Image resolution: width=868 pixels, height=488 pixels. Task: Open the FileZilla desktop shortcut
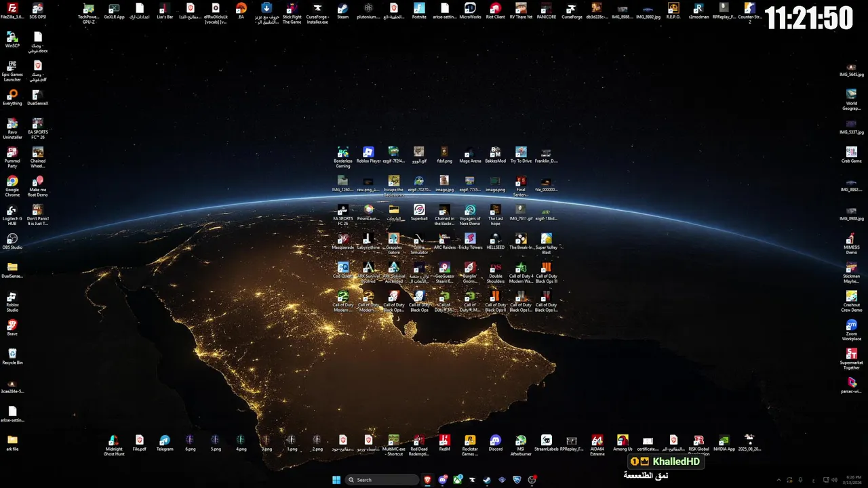coord(12,12)
